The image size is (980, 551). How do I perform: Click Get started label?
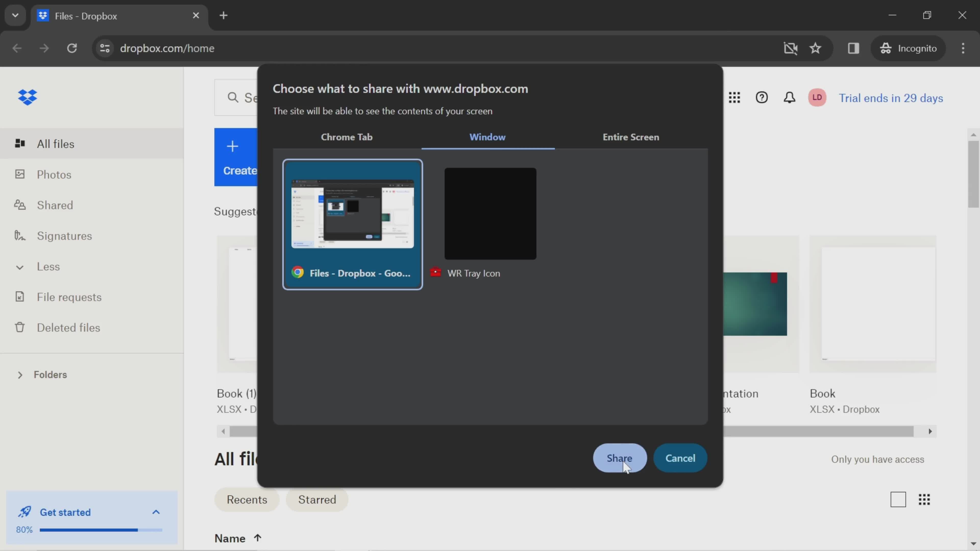[x=65, y=512]
